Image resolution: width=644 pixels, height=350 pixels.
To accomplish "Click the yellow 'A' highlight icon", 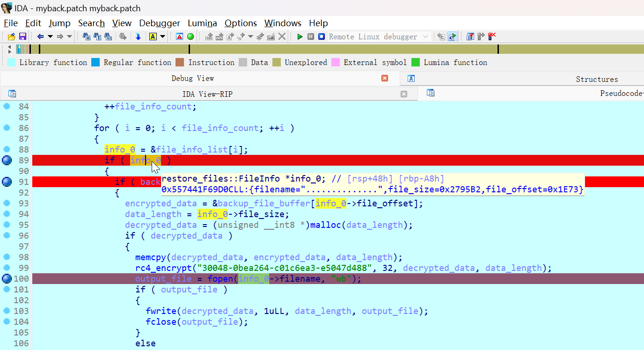I will [x=153, y=36].
